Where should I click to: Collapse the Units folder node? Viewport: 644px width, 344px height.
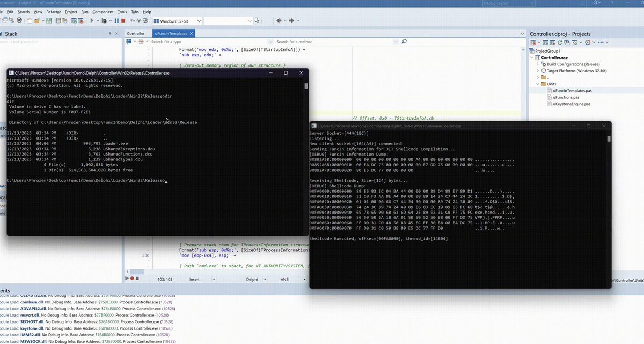point(538,84)
